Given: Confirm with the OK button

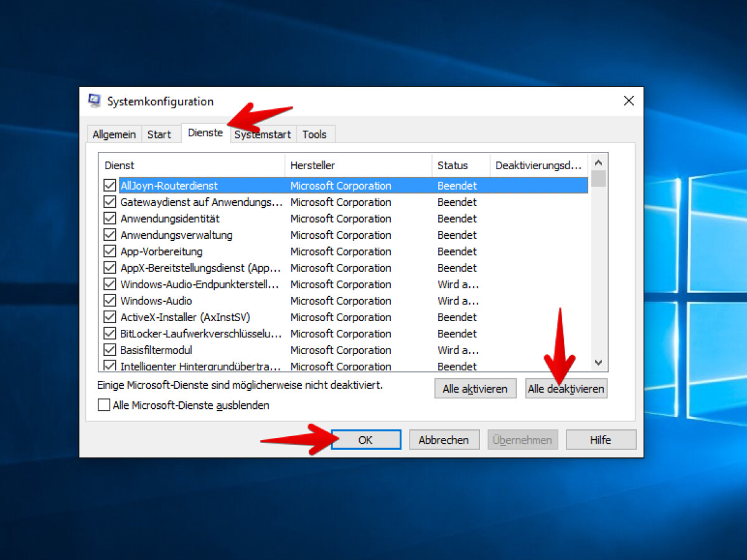Looking at the screenshot, I should pyautogui.click(x=365, y=440).
